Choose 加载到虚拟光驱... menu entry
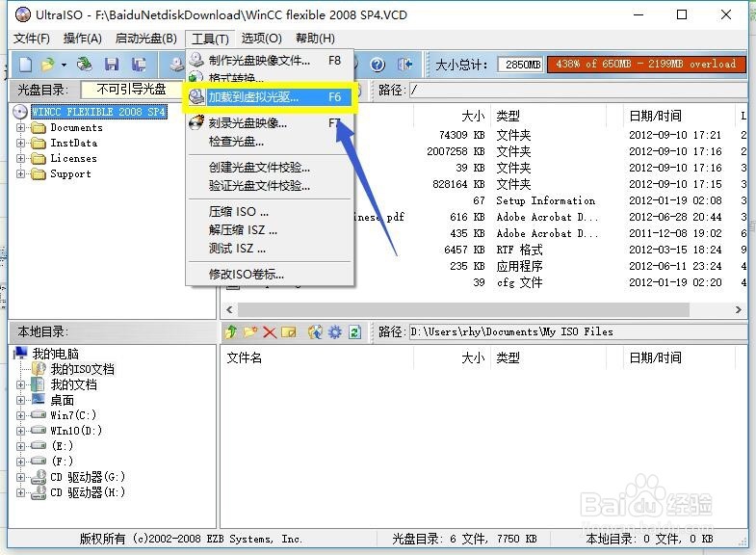756x555 pixels. [270, 97]
